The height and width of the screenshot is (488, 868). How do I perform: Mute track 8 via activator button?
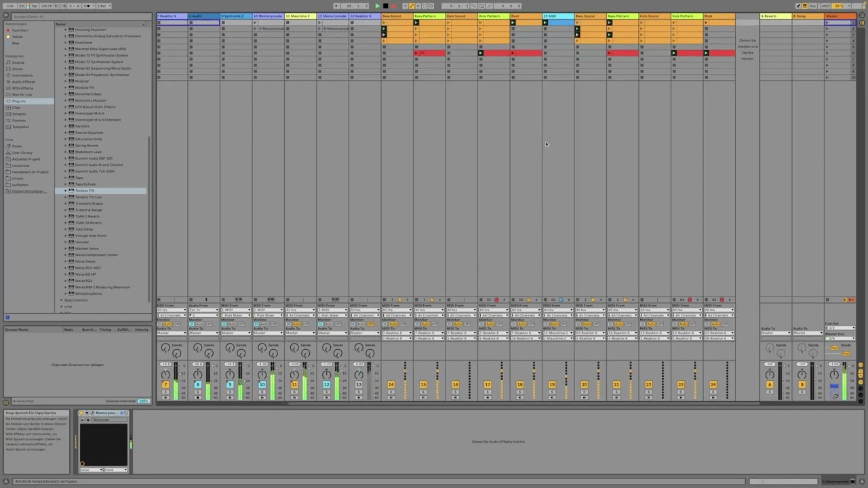click(x=197, y=384)
